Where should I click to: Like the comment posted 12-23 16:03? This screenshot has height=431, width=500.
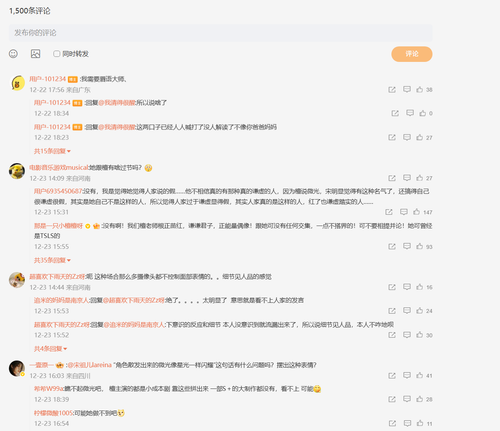click(x=419, y=376)
